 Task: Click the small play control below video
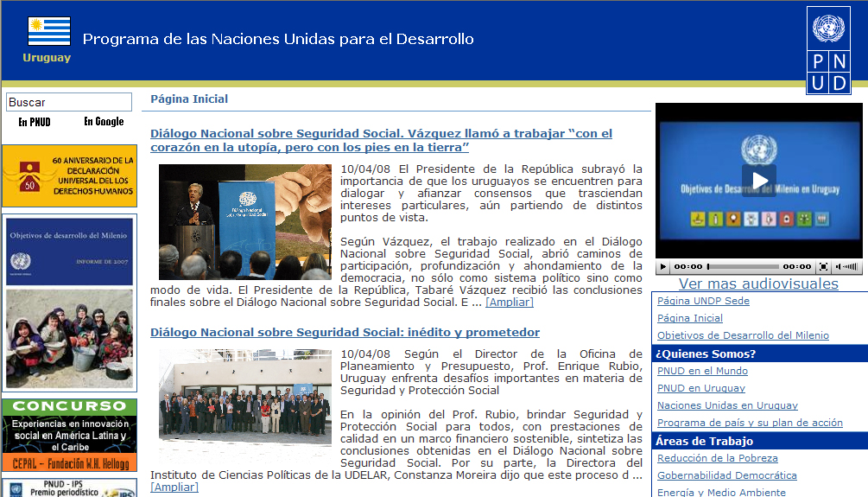coord(663,267)
